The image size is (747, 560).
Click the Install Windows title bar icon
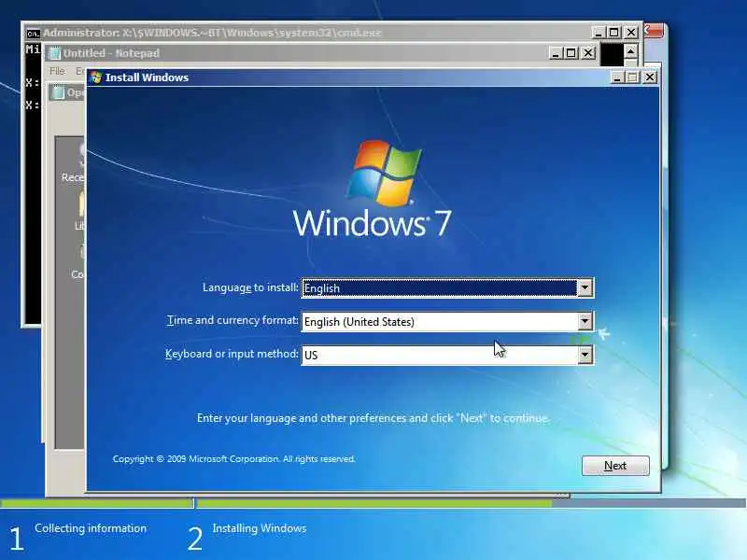[x=96, y=77]
